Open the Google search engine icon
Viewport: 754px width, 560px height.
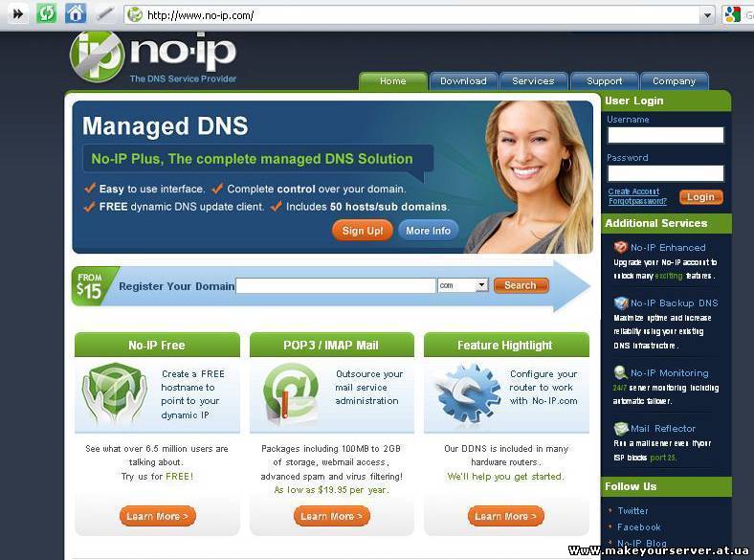[x=732, y=14]
